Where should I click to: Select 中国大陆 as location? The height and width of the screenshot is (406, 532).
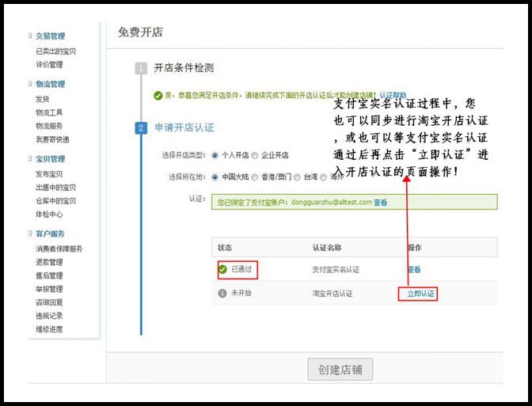pos(215,177)
